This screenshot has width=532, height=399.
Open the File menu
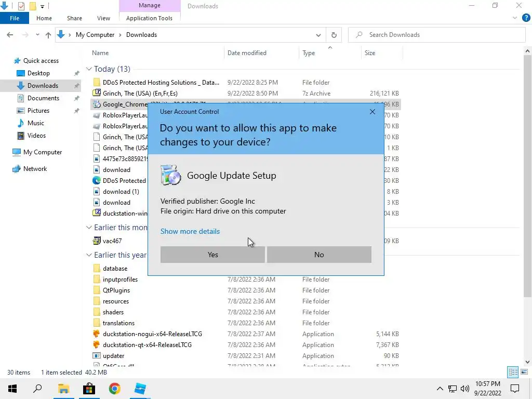pyautogui.click(x=15, y=18)
